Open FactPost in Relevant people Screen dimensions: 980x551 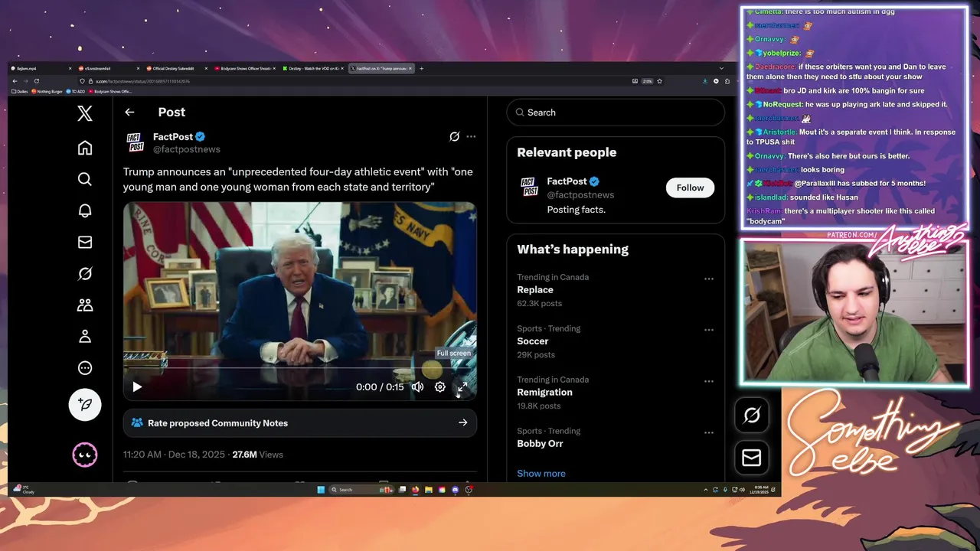coord(567,181)
